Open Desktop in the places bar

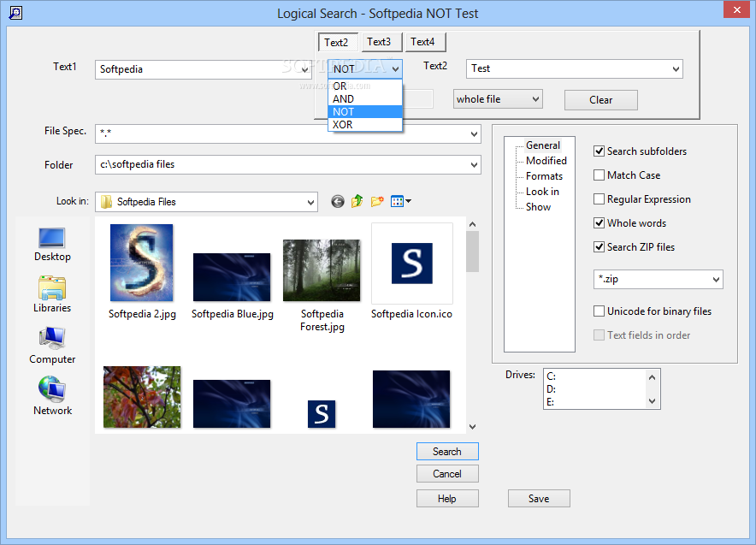tap(52, 245)
